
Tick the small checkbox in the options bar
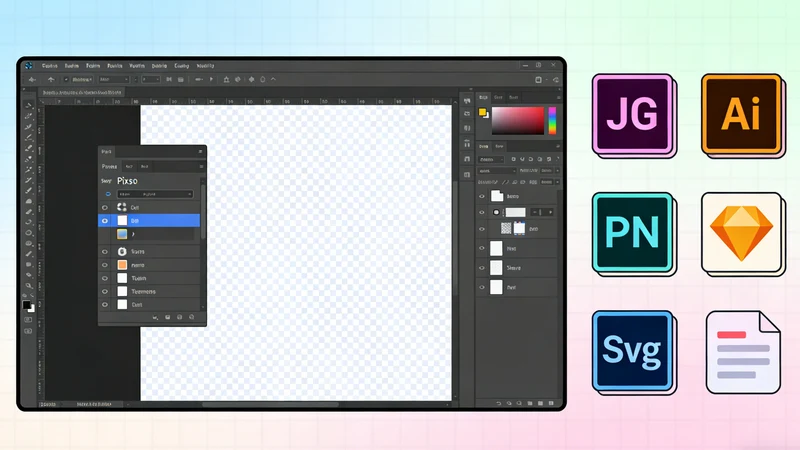[66, 80]
